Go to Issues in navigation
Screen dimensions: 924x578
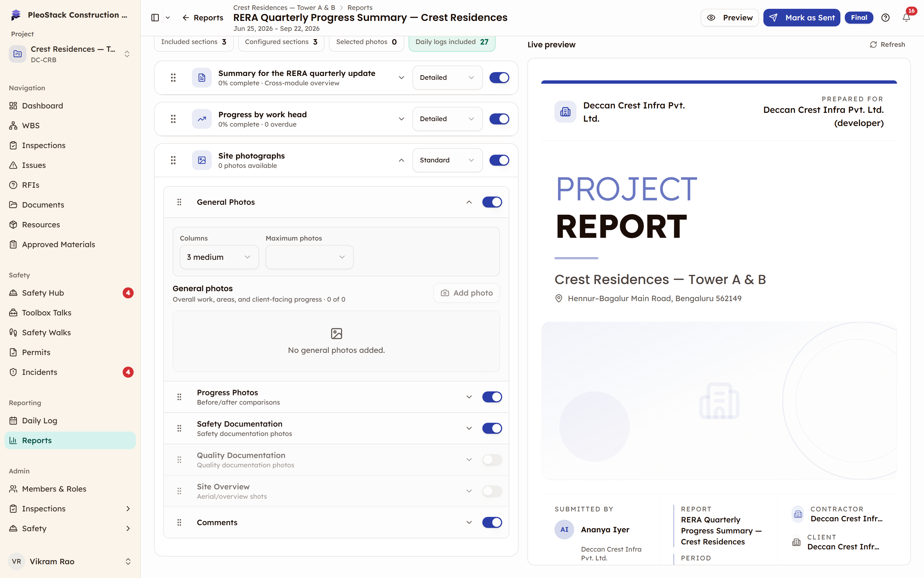[x=70, y=165]
